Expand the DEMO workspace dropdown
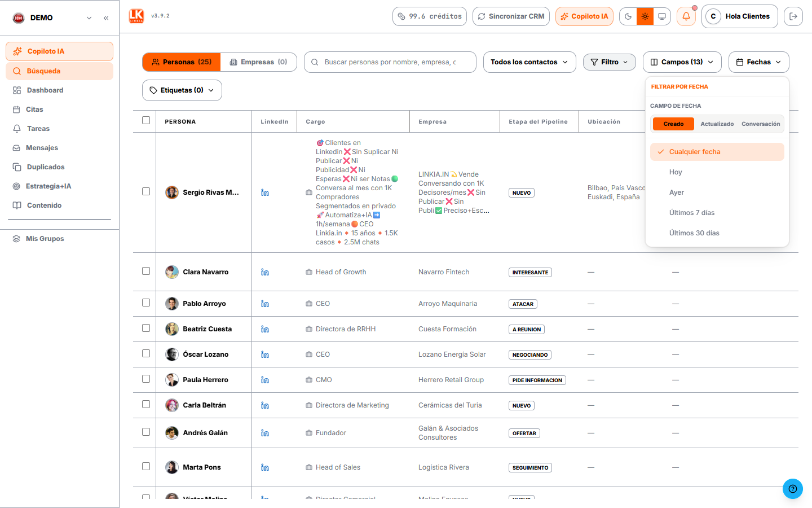812x508 pixels. point(89,18)
